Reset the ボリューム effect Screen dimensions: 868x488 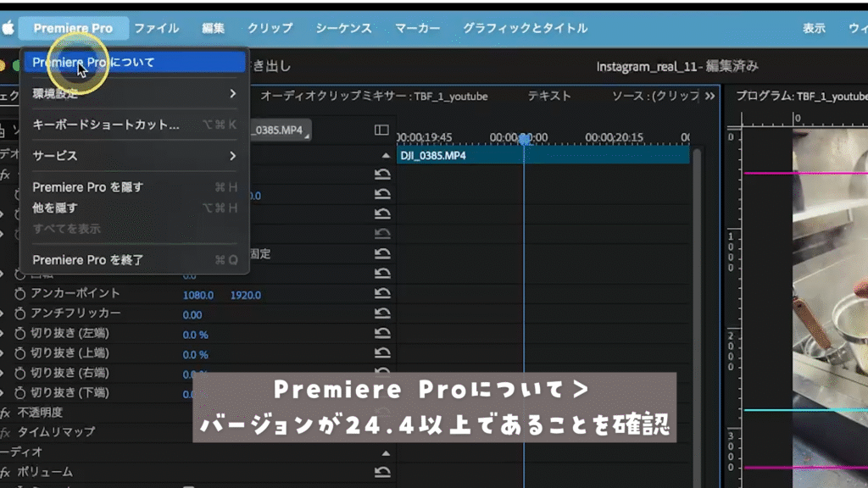coord(382,472)
